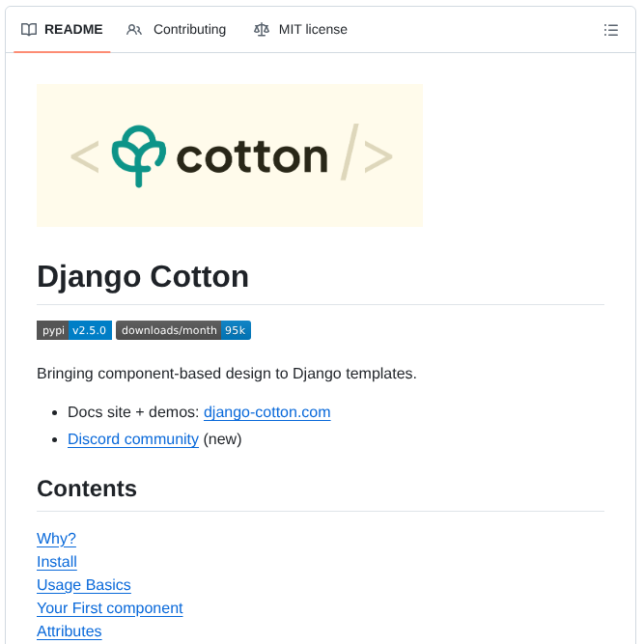The height and width of the screenshot is (644, 644).
Task: Click the downloads/month 95k badge
Action: pos(183,330)
